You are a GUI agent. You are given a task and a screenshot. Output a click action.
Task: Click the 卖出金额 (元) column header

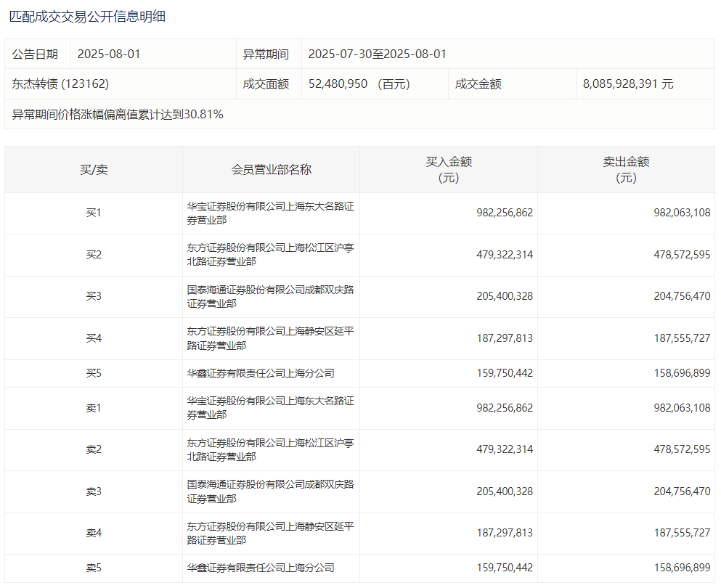625,169
